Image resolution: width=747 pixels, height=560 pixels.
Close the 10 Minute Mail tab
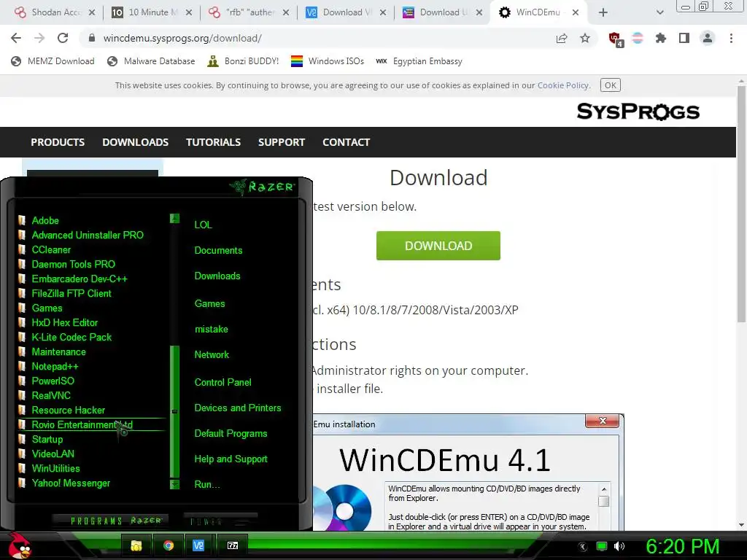point(189,12)
